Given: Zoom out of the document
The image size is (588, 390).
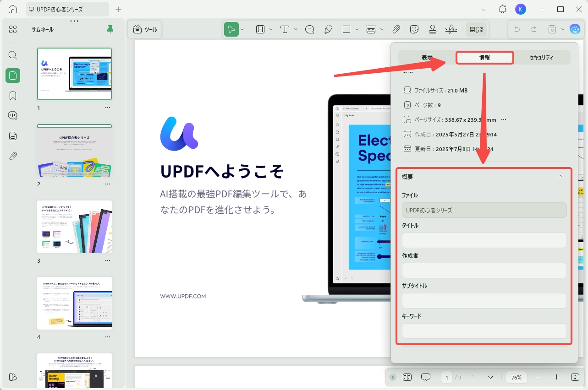Looking at the screenshot, I should (539, 377).
